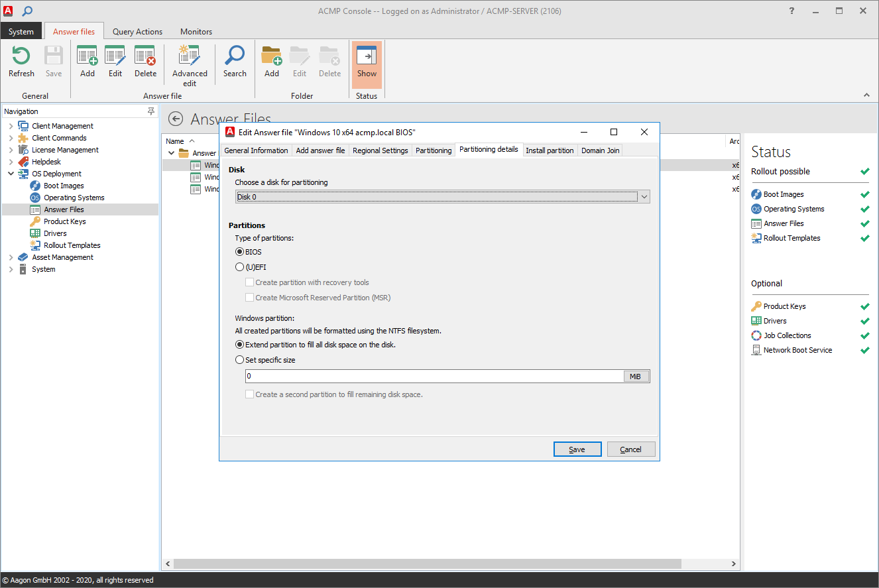Select the BIOS partition type radio button
This screenshot has height=588, width=879.
click(240, 252)
